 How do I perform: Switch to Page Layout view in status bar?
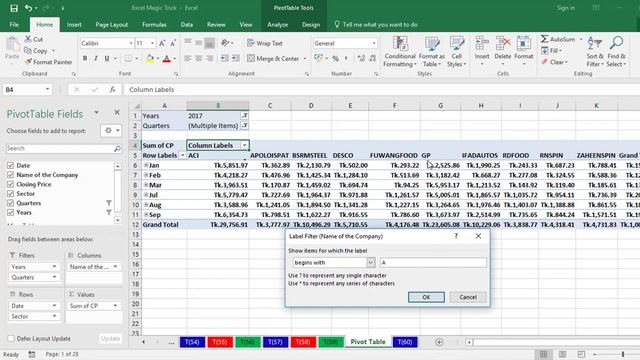pyautogui.click(x=562, y=354)
